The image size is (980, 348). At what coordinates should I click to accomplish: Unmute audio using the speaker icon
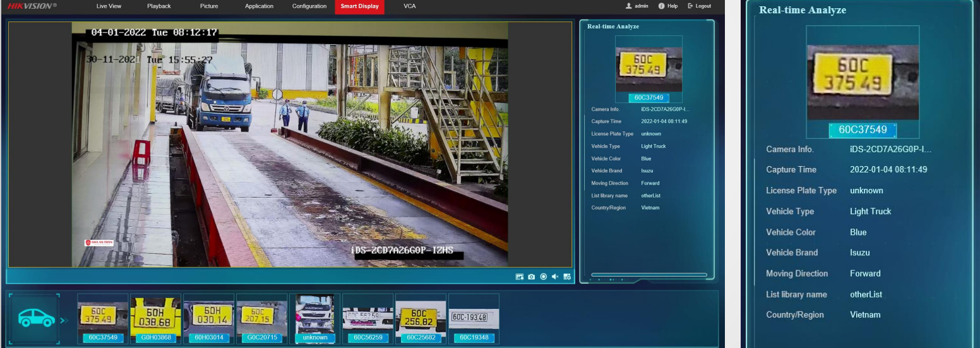[554, 277]
